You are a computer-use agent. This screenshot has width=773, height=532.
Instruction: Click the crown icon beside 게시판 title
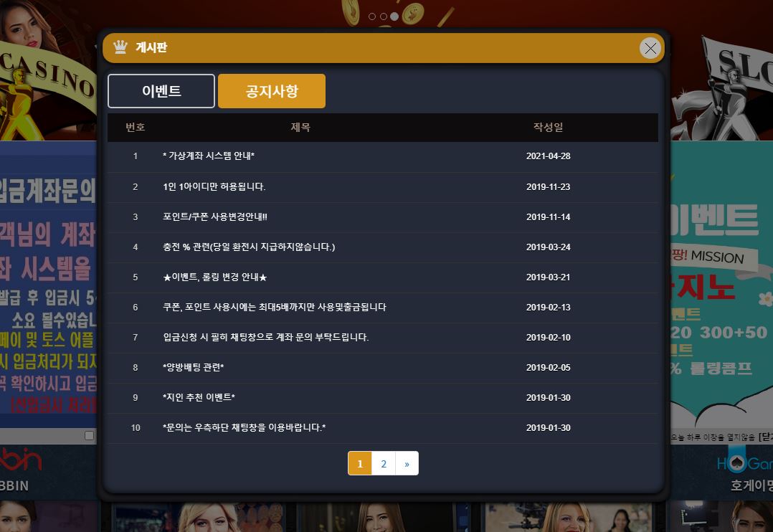tap(120, 47)
